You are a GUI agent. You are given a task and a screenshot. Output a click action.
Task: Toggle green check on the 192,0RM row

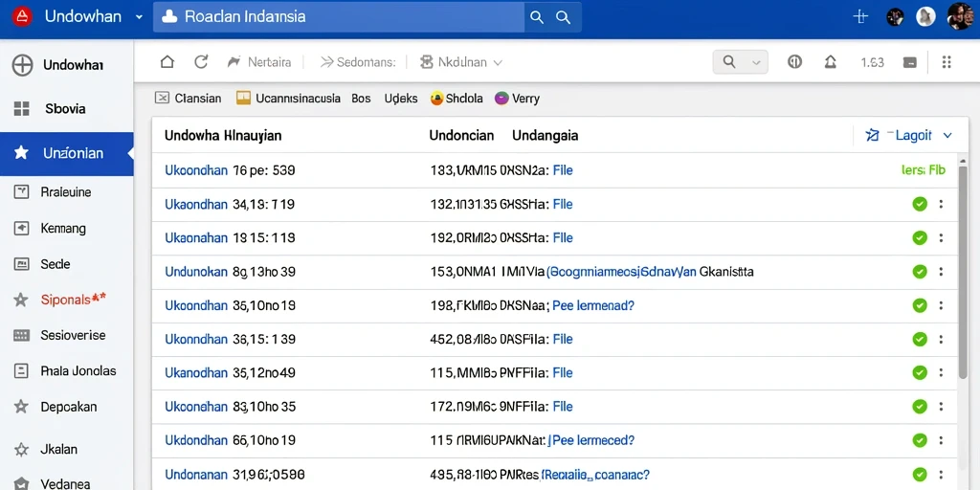920,237
